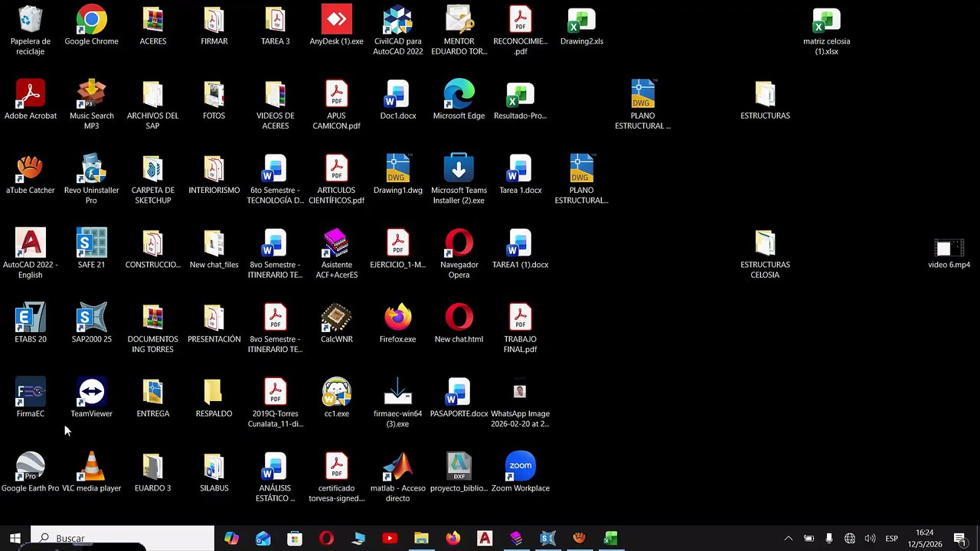The height and width of the screenshot is (551, 980).
Task: Open YouTube from the taskbar
Action: coord(390,538)
